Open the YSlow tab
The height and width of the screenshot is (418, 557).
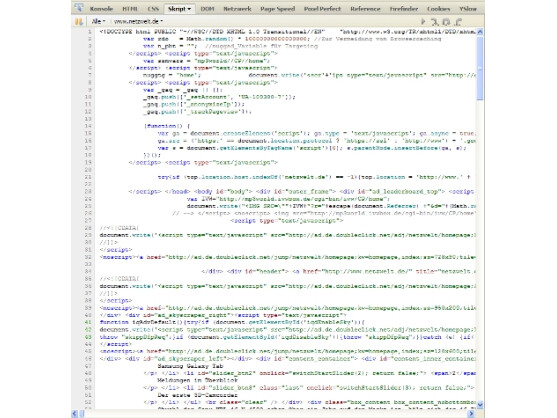click(x=467, y=9)
